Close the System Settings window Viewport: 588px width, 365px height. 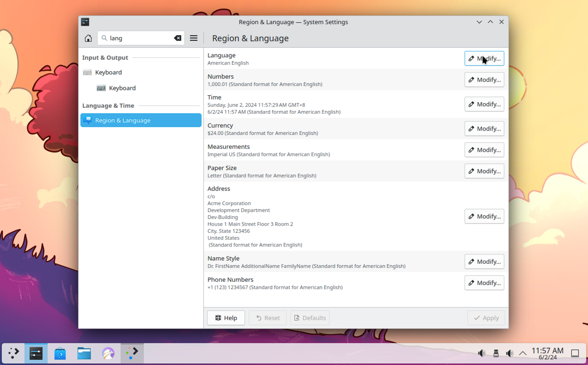(501, 22)
